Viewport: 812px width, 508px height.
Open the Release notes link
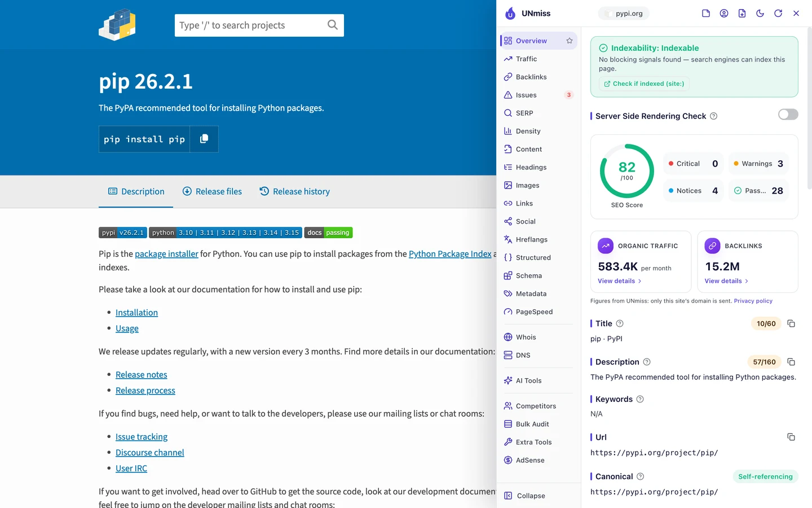point(142,375)
